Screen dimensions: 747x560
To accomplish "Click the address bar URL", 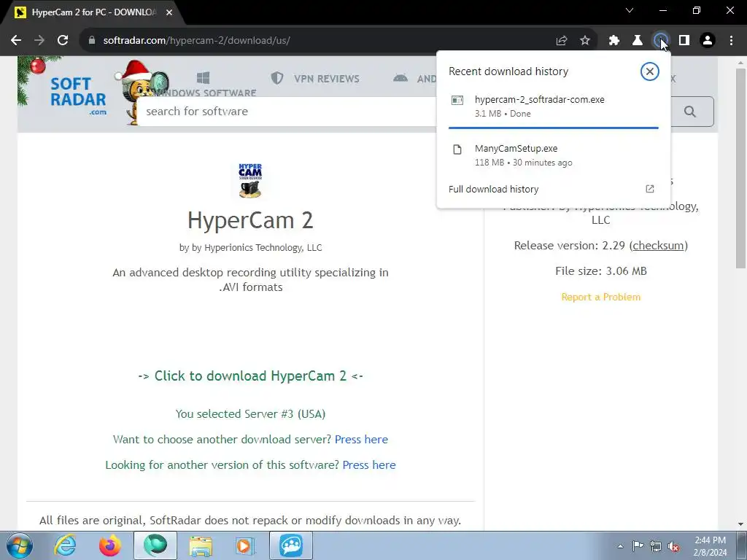I will [x=196, y=41].
